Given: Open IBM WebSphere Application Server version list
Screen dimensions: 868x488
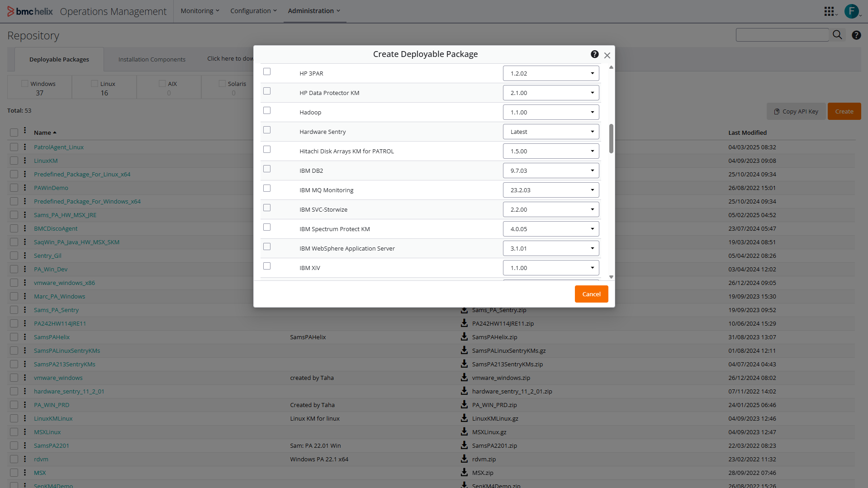Looking at the screenshot, I should pyautogui.click(x=550, y=248).
